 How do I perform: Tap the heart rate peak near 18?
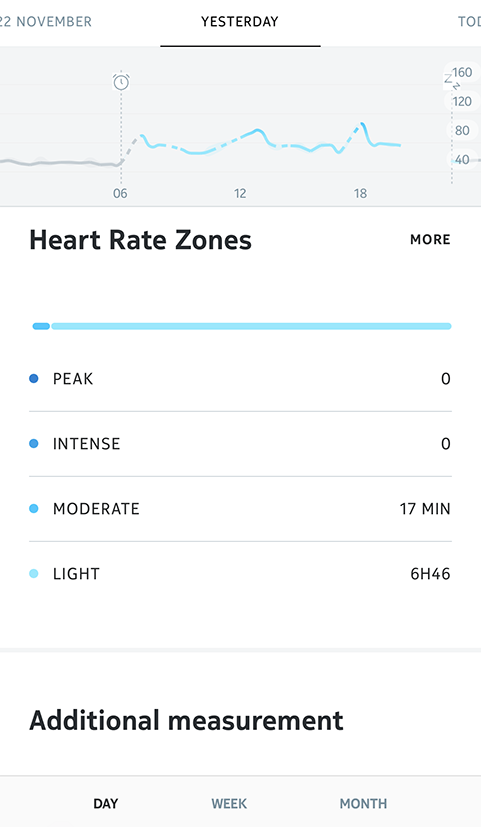[x=362, y=125]
